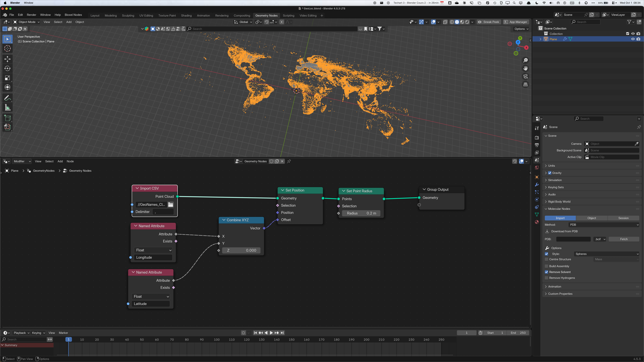The width and height of the screenshot is (644, 362).
Task: Toggle the Collection exclude checkbox in outliner
Action: (x=628, y=34)
